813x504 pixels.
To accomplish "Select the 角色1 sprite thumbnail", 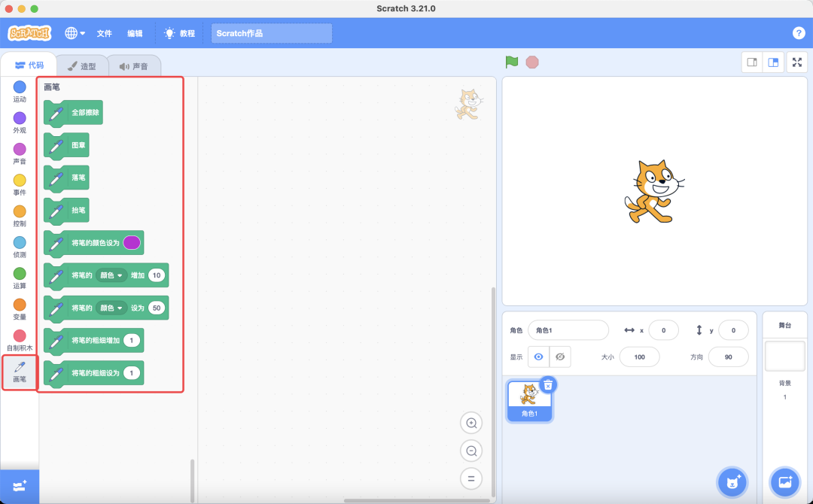I will tap(529, 401).
